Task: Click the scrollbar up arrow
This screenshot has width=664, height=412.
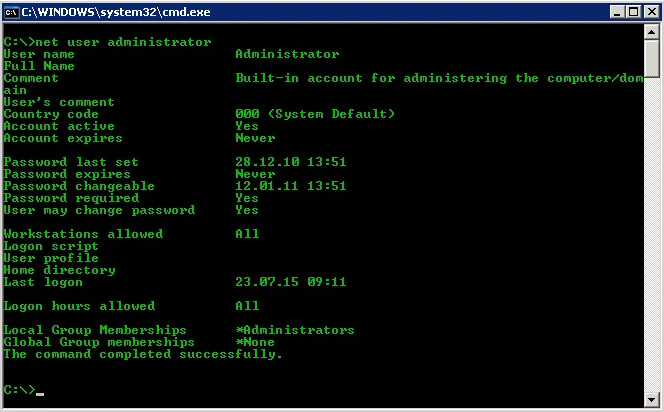Action: (651, 32)
